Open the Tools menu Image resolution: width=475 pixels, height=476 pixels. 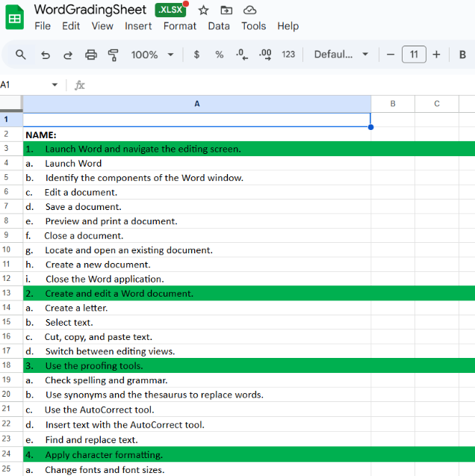[254, 26]
